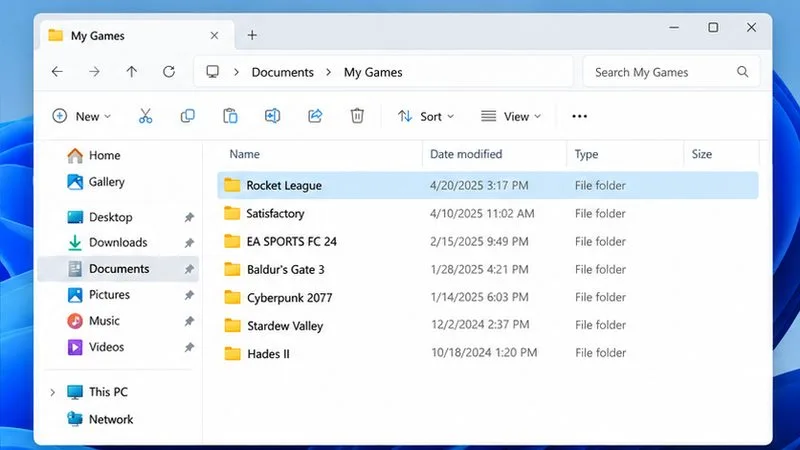Click the pin icon beside Pictures

[x=189, y=295]
